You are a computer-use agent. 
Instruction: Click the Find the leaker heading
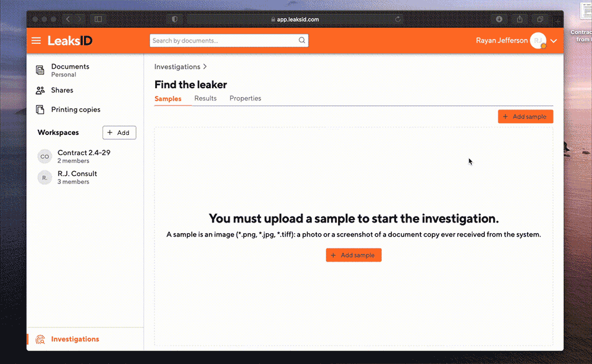click(x=191, y=85)
